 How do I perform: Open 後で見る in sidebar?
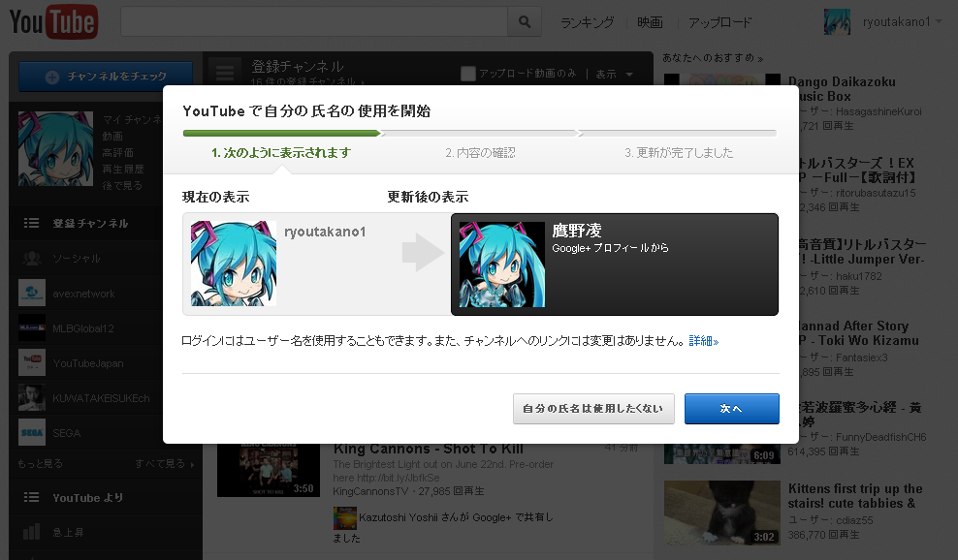tap(122, 185)
